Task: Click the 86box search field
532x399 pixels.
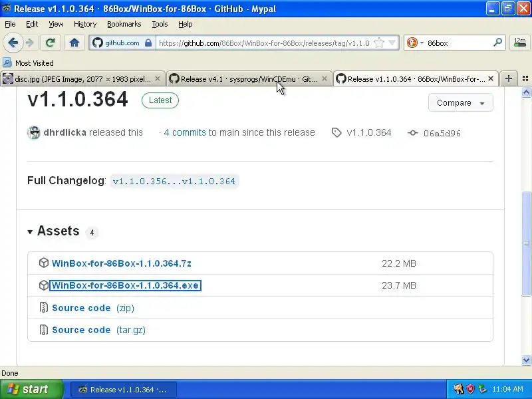Action: (x=458, y=43)
